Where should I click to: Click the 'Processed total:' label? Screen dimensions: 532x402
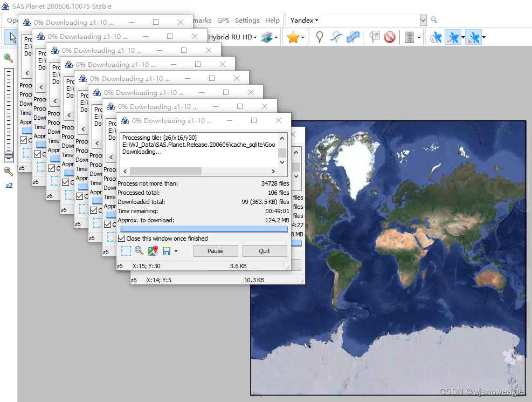tap(139, 193)
